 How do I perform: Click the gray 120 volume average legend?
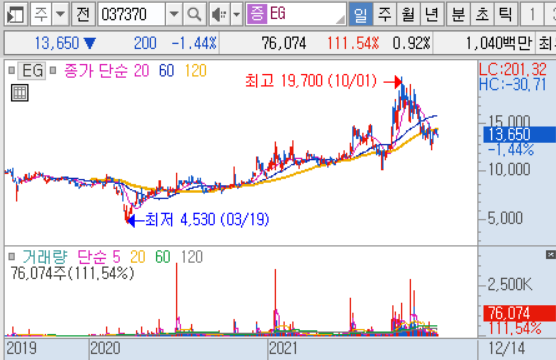pos(191,257)
